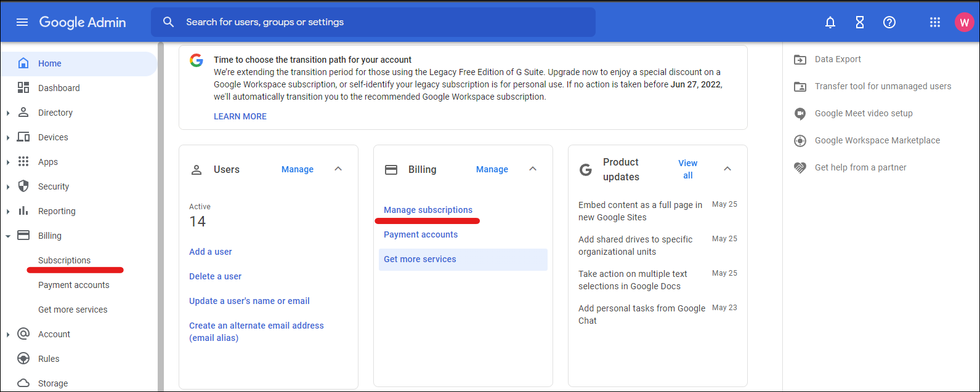Collapse the Billing card chevron
Viewport: 980px width, 392px height.
click(533, 169)
